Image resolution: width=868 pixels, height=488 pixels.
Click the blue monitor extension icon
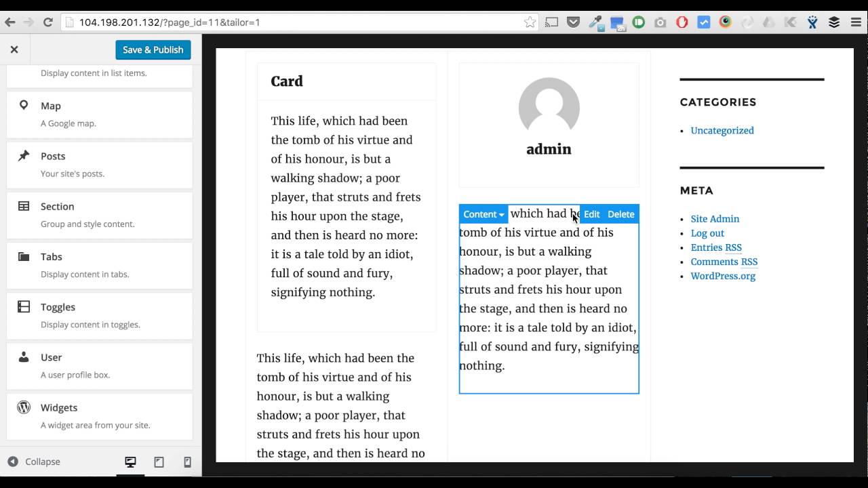click(x=617, y=22)
